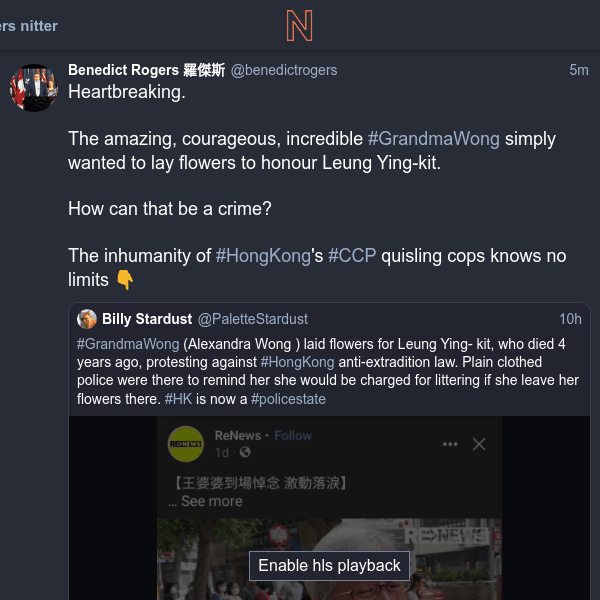600x600 pixels.
Task: Click the ReNews round logo in video
Action: coord(186,444)
